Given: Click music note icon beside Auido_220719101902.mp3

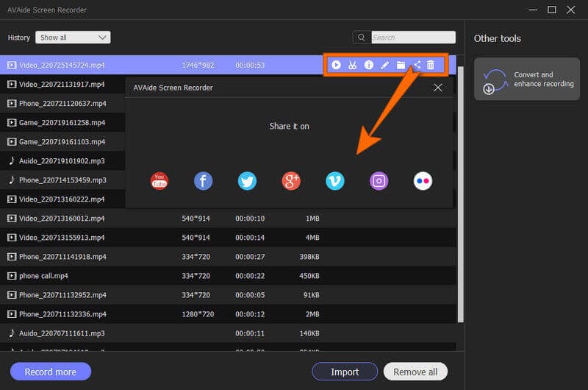Looking at the screenshot, I should (x=12, y=160).
